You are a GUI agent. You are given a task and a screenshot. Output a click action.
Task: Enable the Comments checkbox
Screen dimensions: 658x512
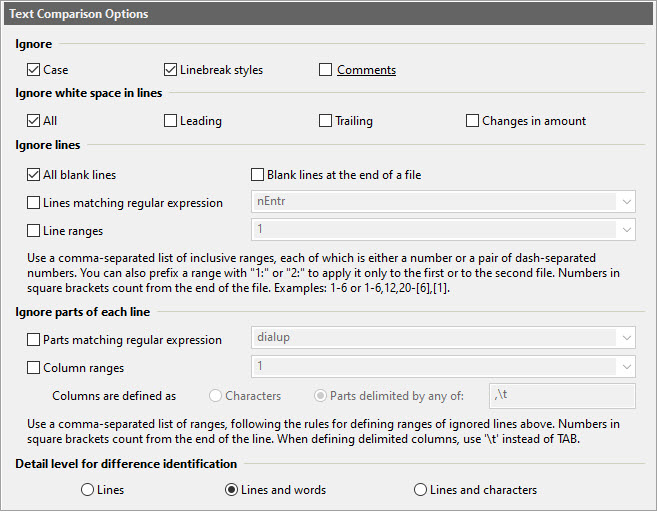[x=326, y=70]
